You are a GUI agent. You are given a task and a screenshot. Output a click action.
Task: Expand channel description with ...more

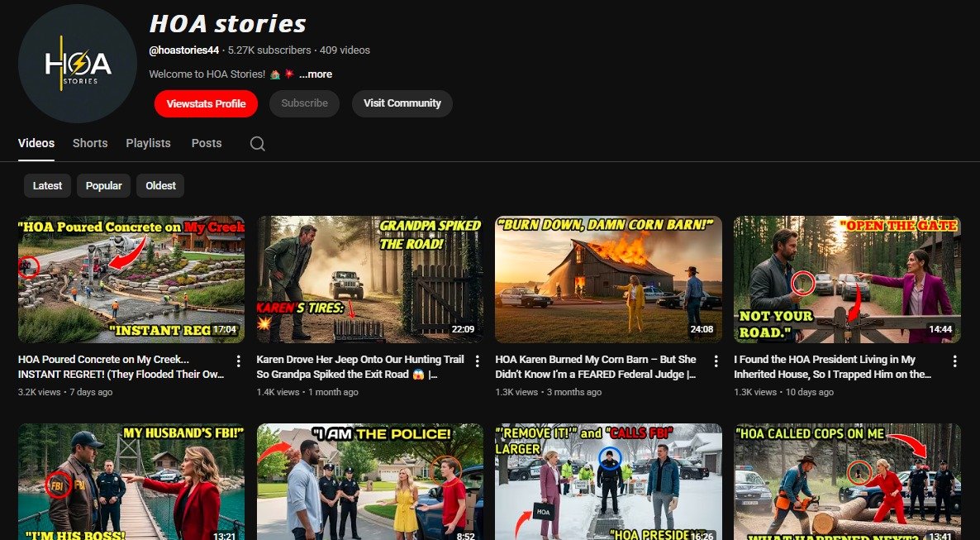[316, 74]
